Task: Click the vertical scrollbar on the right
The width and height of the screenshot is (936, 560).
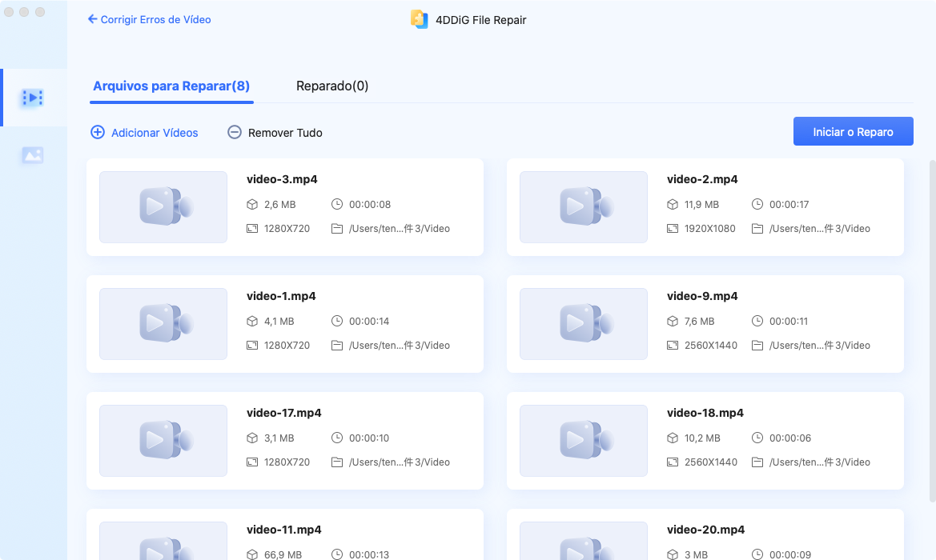Action: click(x=931, y=320)
